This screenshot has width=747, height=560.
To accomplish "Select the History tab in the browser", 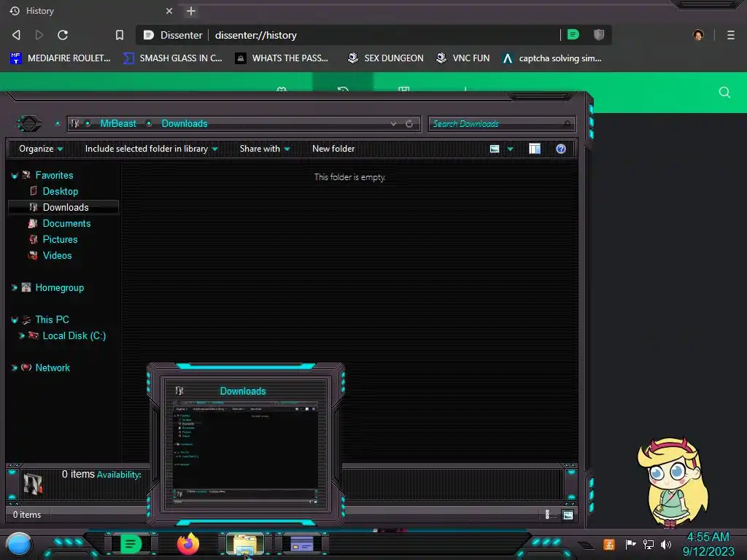I will click(90, 11).
